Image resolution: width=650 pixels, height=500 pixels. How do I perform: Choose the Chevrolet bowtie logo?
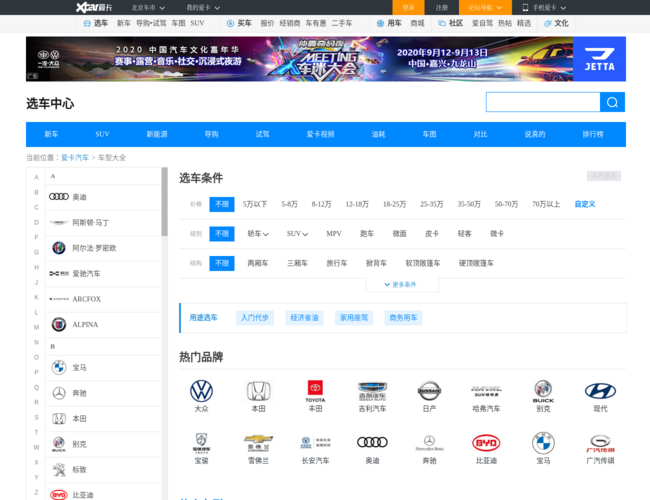(258, 443)
